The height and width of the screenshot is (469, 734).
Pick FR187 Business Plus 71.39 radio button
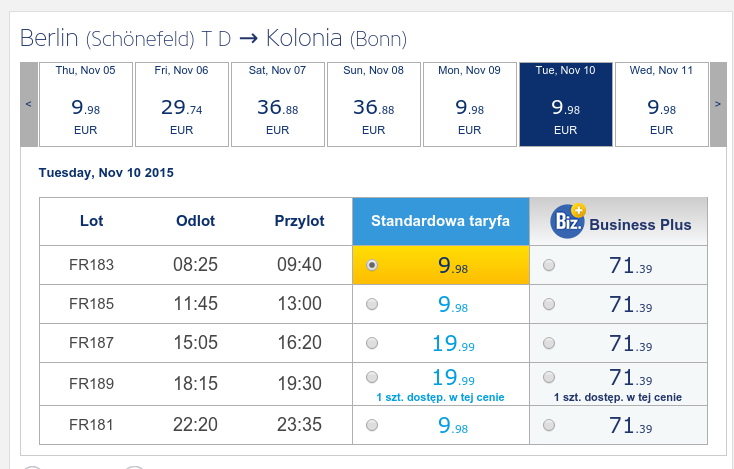[x=549, y=343]
